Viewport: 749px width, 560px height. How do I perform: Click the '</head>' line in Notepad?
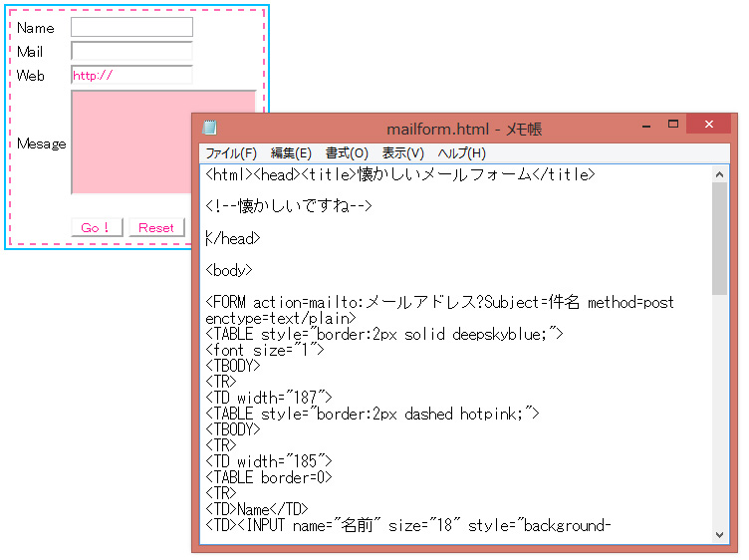point(233,238)
